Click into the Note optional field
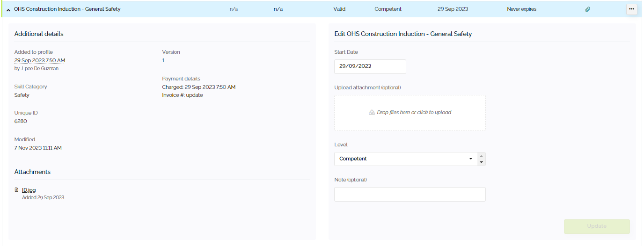This screenshot has width=644, height=246. (410, 195)
